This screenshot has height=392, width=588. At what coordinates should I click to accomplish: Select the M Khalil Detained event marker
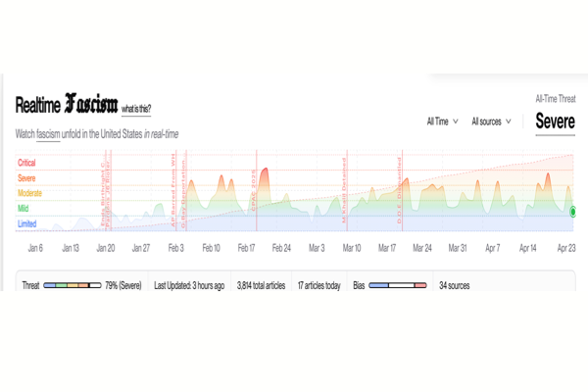[345, 191]
